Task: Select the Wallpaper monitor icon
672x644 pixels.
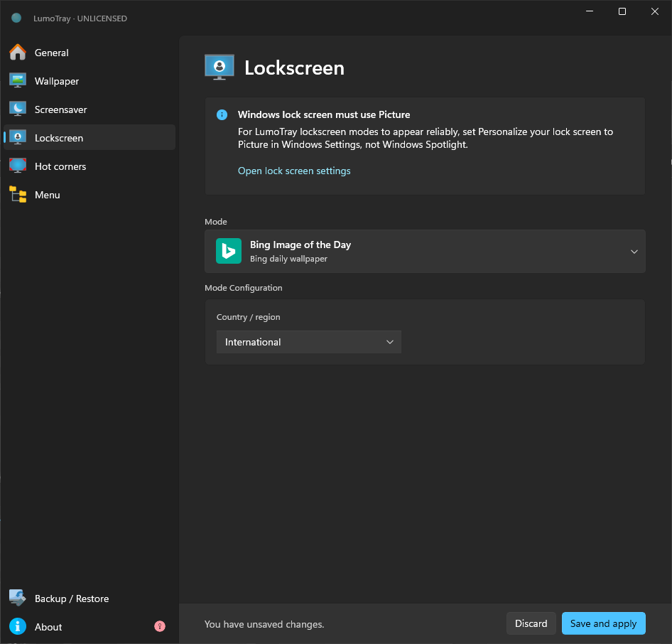Action: 18,81
